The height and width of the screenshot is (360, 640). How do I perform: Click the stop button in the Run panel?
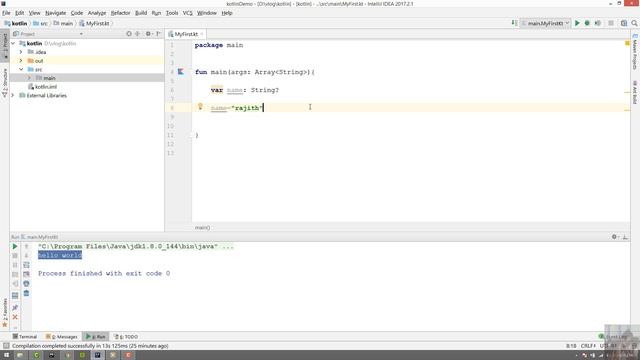pos(15,256)
